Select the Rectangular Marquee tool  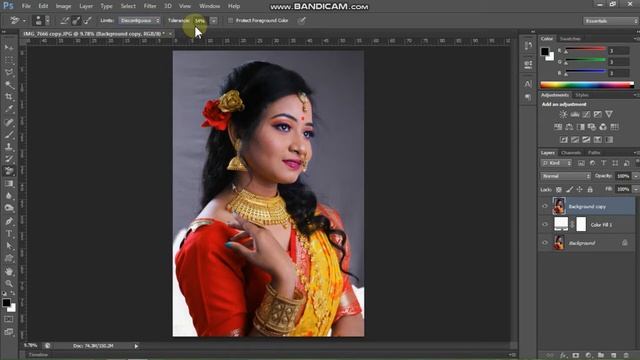pos(9,60)
